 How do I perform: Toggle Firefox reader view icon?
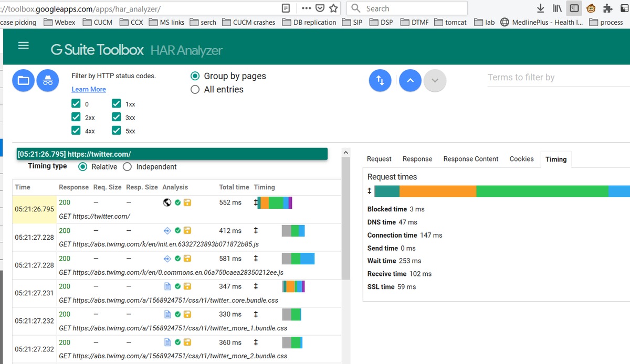pyautogui.click(x=286, y=8)
